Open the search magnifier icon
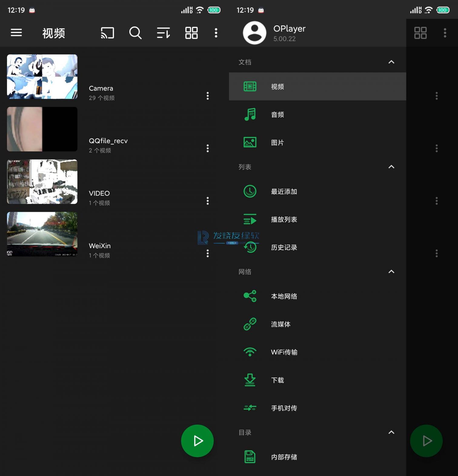 click(135, 33)
